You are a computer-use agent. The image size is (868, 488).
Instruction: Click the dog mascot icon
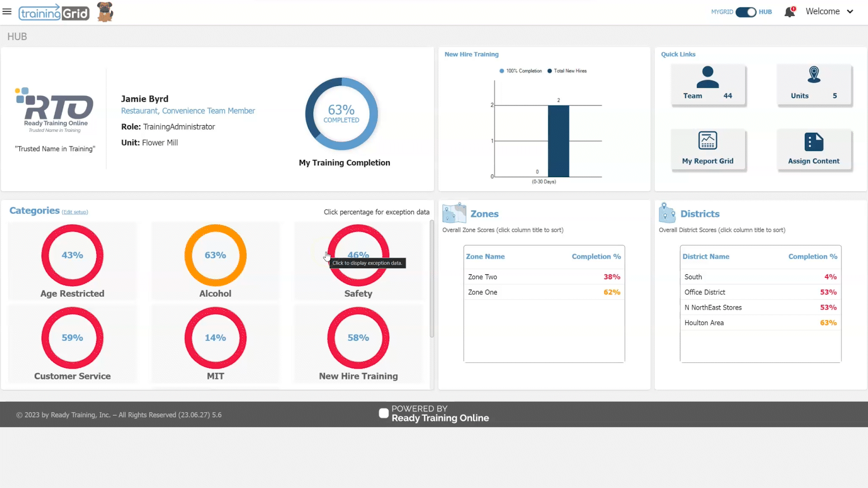click(x=105, y=12)
